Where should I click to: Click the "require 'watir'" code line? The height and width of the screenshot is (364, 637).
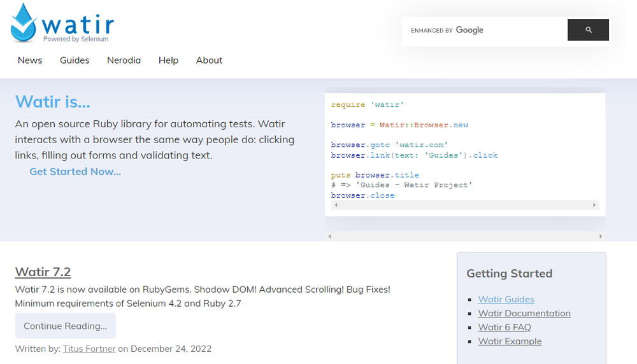(x=368, y=105)
